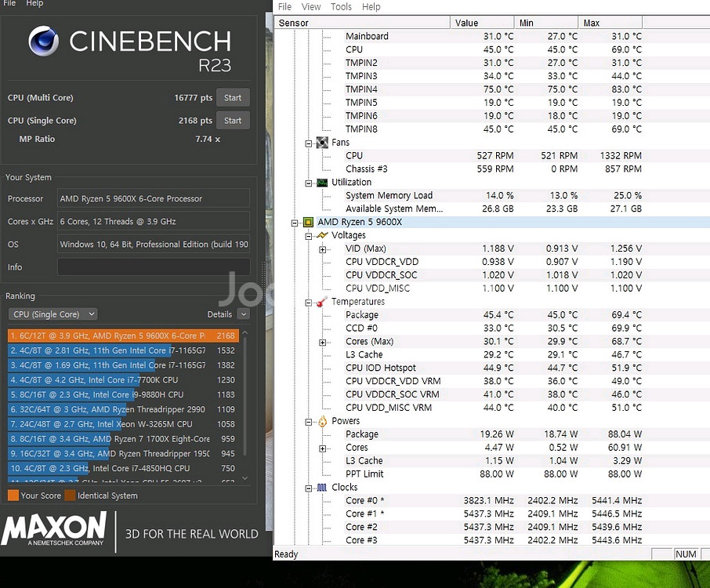Open the File menu in Cinebench

(x=9, y=3)
